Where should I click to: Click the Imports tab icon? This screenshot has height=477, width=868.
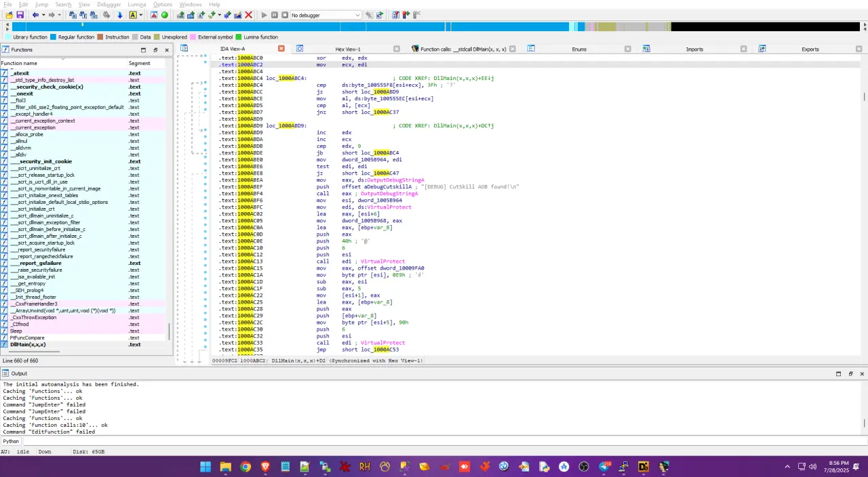[x=647, y=49]
